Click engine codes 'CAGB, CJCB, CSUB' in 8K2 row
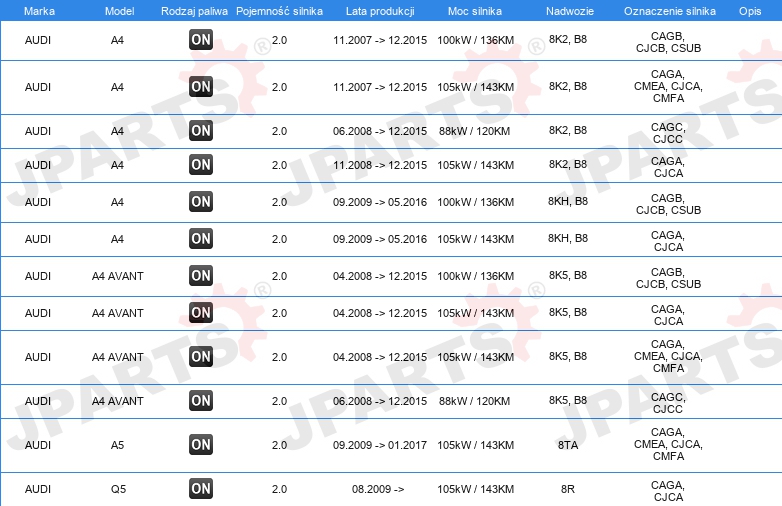The width and height of the screenshot is (782, 506). pos(668,42)
